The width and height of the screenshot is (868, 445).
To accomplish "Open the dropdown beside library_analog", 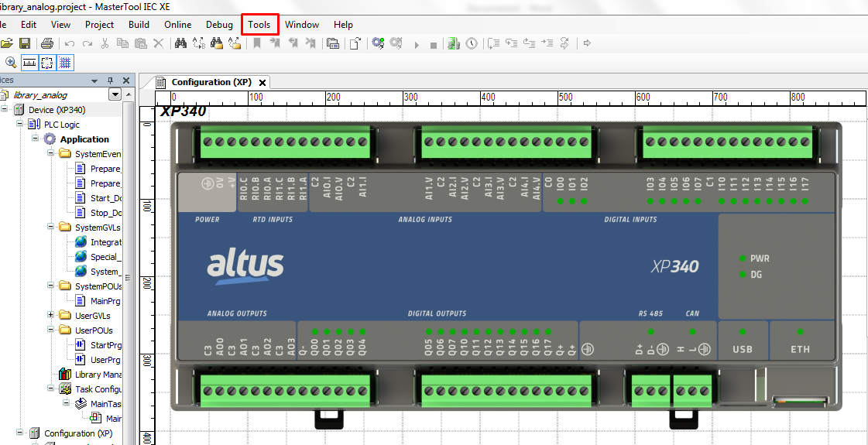I will click(115, 94).
